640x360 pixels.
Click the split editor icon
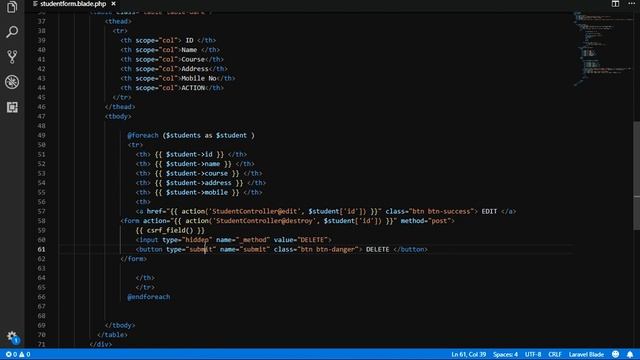click(615, 4)
